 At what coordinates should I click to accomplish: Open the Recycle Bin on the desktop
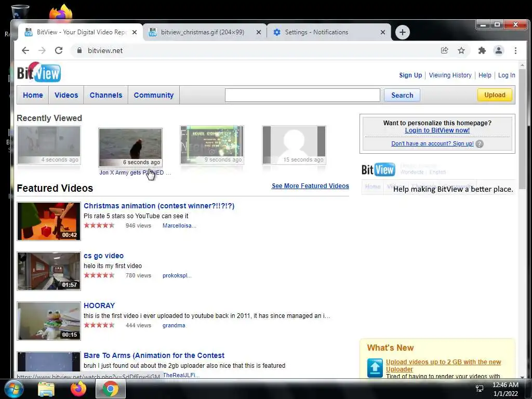click(x=20, y=12)
